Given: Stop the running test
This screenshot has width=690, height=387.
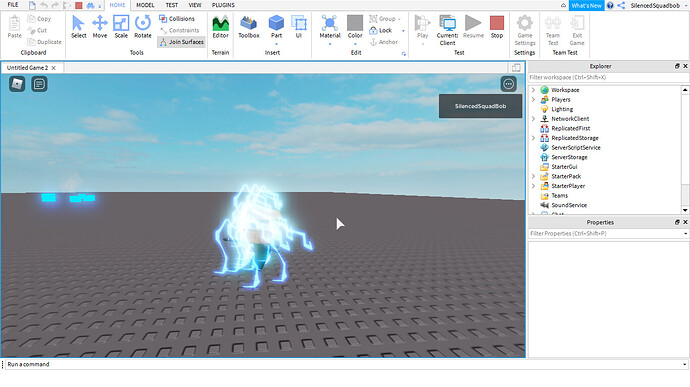Looking at the screenshot, I should (x=497, y=27).
